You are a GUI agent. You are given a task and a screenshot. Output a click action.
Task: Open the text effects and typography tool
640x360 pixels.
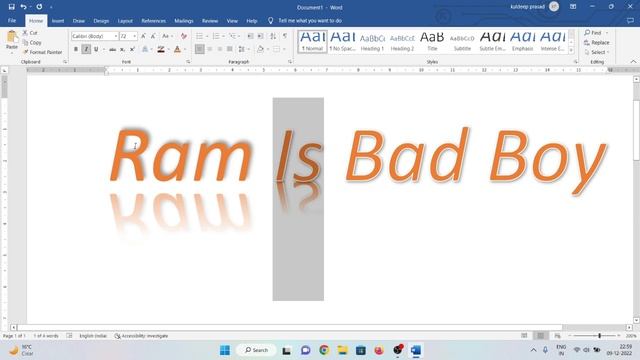(145, 49)
